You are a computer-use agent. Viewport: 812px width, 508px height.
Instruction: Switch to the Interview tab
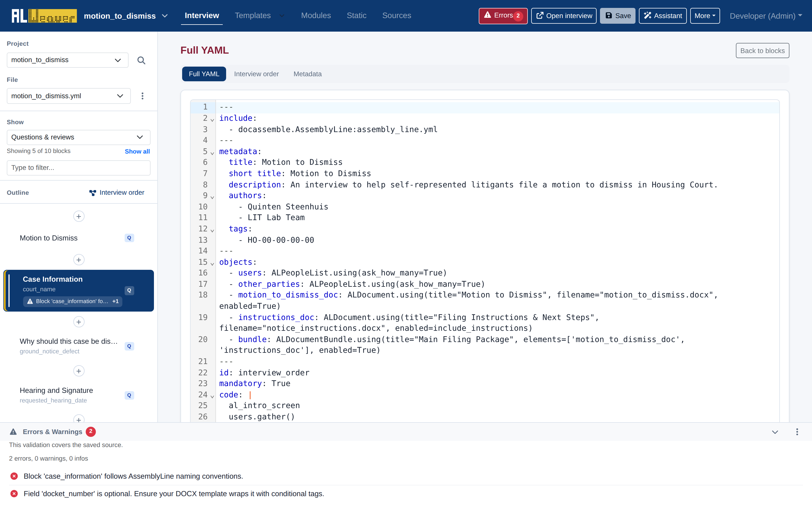point(202,16)
